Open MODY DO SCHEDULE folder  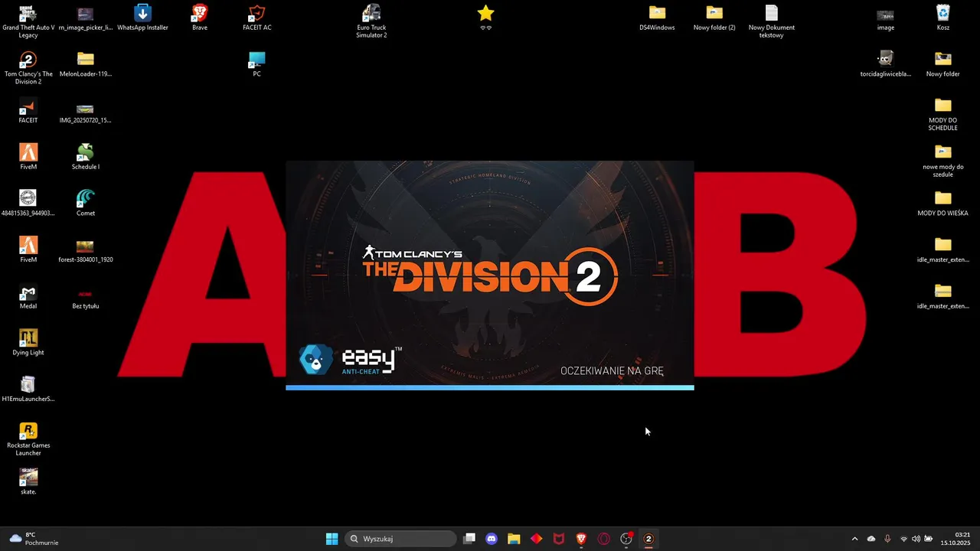pyautogui.click(x=943, y=114)
